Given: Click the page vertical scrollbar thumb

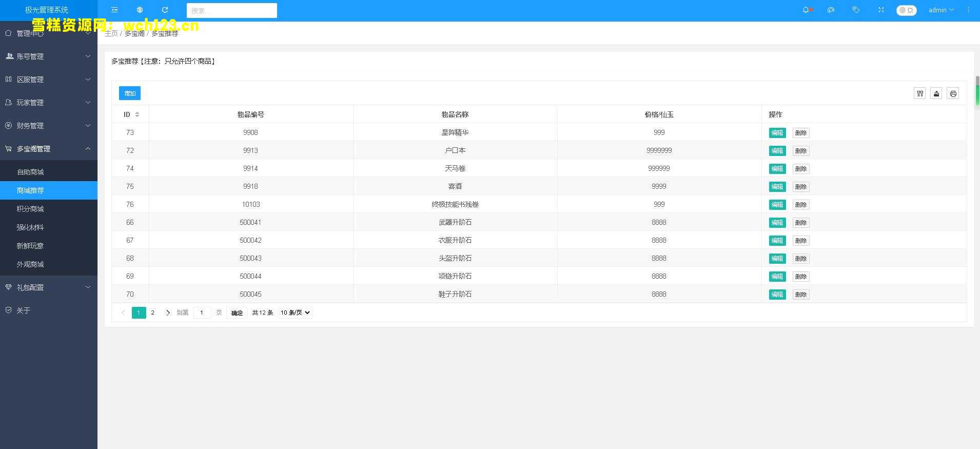Looking at the screenshot, I should coord(977,91).
